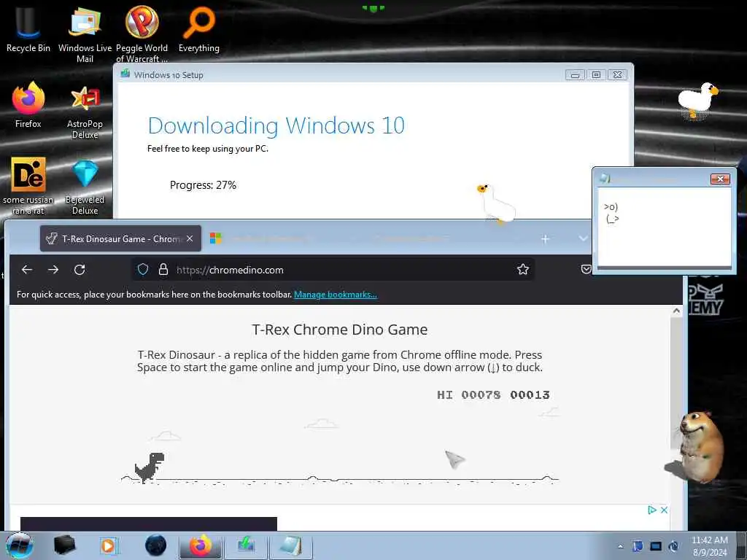Select the Windows Live Mail desktop icon
The height and width of the screenshot is (560, 747).
85,34
